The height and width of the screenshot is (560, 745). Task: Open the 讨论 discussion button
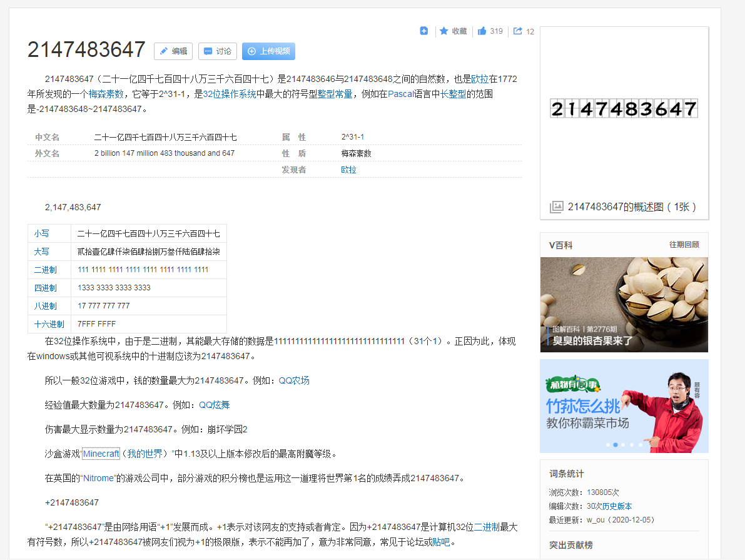[218, 51]
